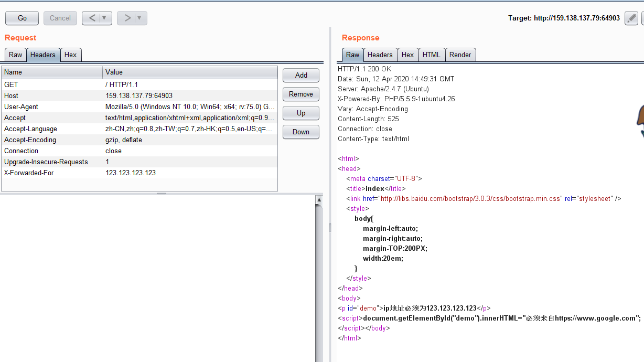
Task: Switch to the Request Hex tab
Action: (x=71, y=55)
